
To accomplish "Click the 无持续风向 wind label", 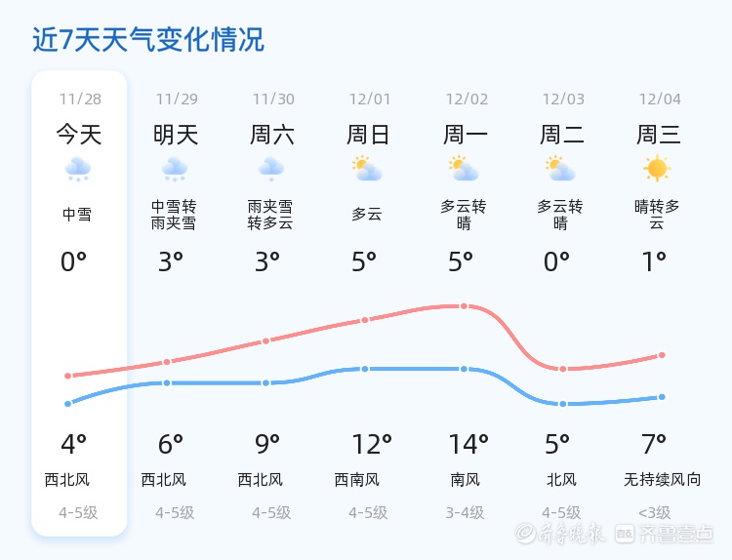I will (663, 480).
